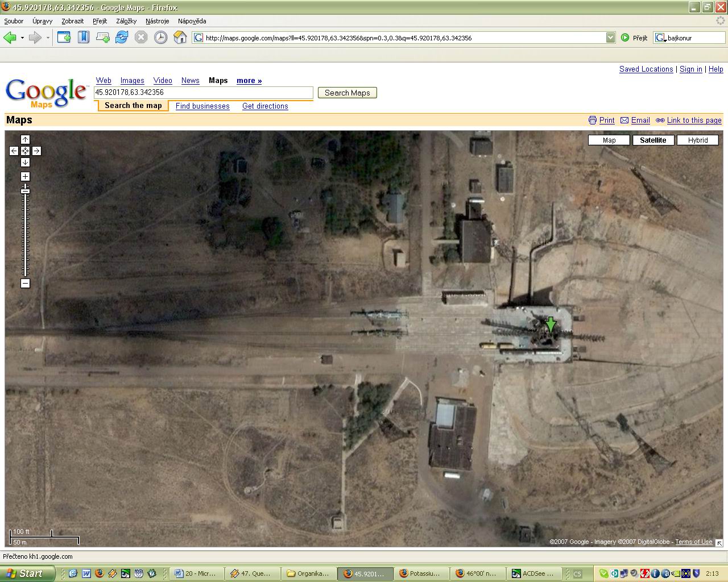Click the URL address bar

click(x=404, y=38)
